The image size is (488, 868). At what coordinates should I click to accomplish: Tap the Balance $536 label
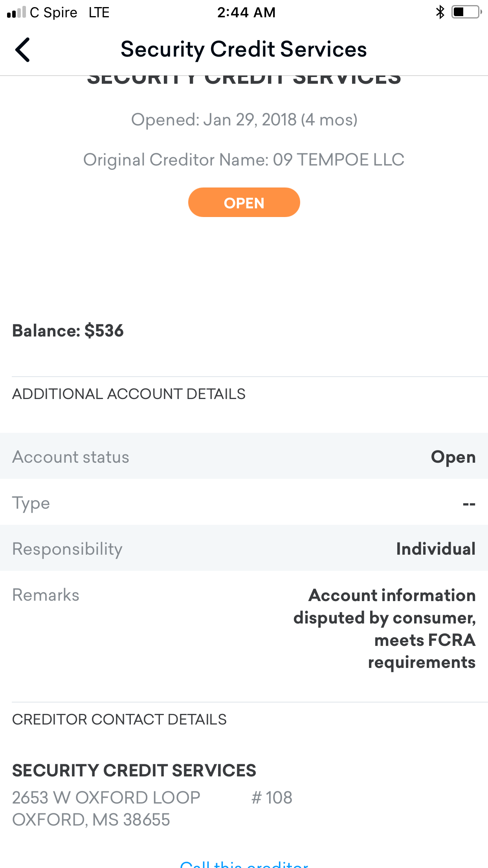(x=68, y=331)
